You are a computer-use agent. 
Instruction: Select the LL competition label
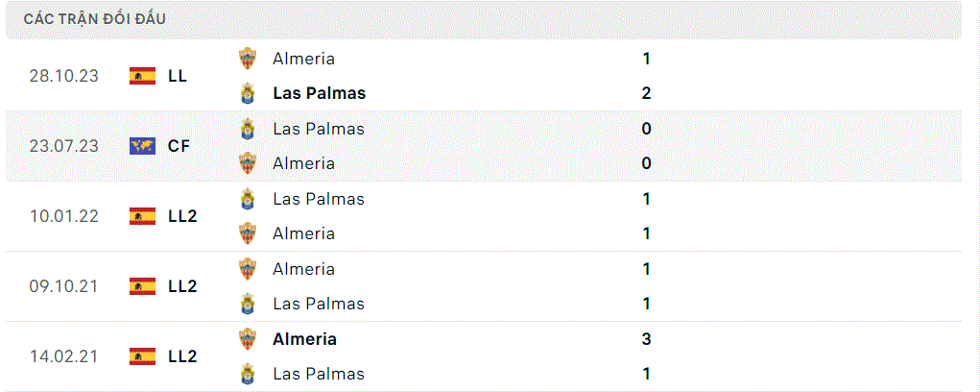(x=178, y=76)
